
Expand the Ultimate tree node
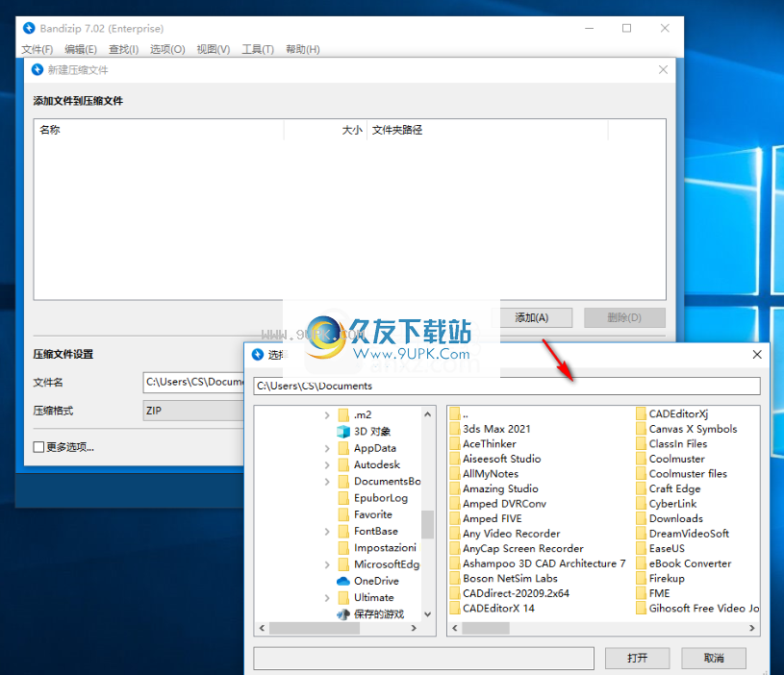coord(327,598)
